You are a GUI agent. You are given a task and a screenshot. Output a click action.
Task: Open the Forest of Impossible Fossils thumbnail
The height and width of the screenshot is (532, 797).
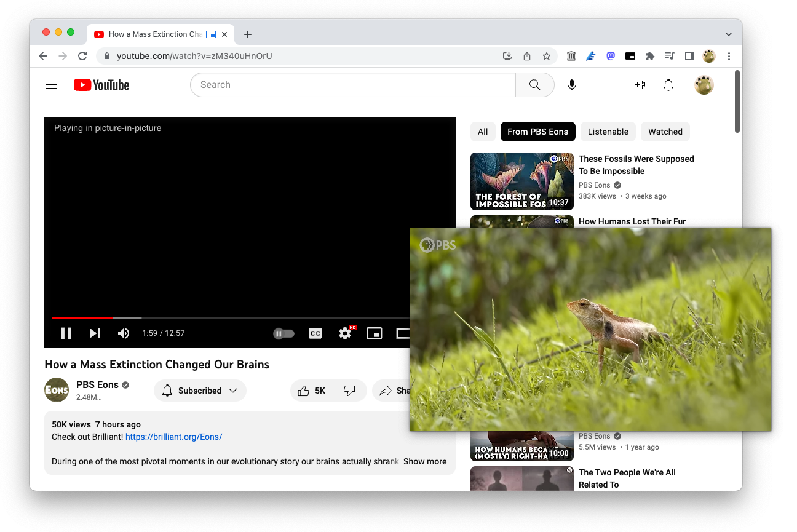522,181
